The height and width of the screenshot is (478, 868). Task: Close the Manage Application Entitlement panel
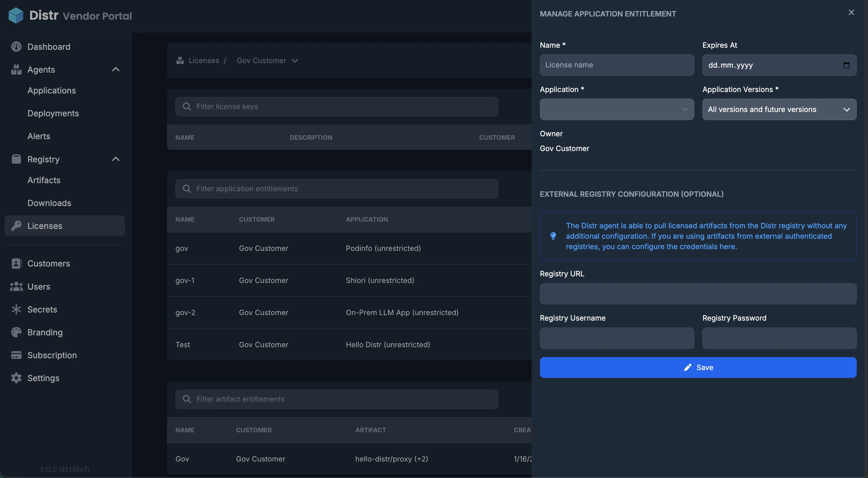pyautogui.click(x=851, y=12)
